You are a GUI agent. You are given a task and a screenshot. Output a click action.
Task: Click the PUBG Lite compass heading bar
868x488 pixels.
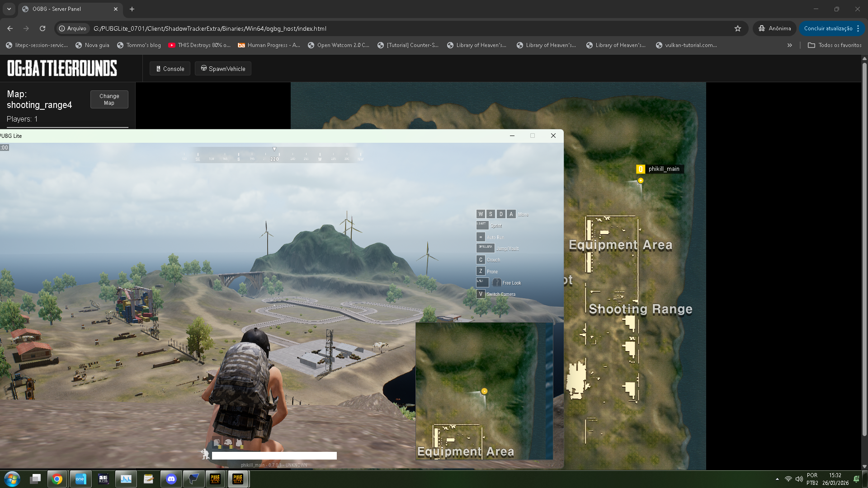tap(274, 155)
